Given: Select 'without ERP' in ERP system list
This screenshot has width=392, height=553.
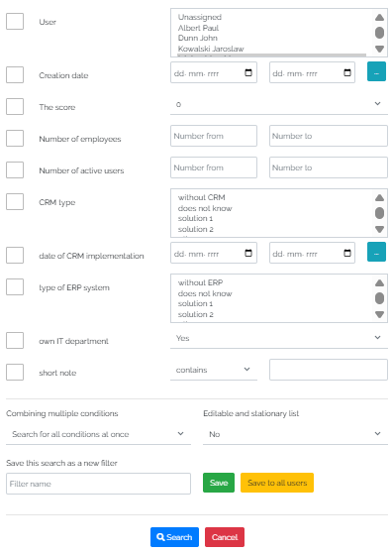Looking at the screenshot, I should pos(200,282).
